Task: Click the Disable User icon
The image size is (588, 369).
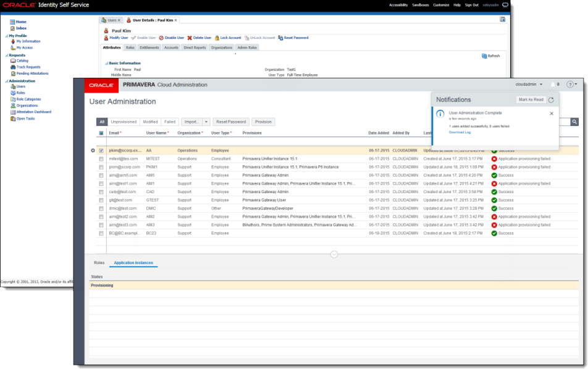Action: [x=161, y=38]
